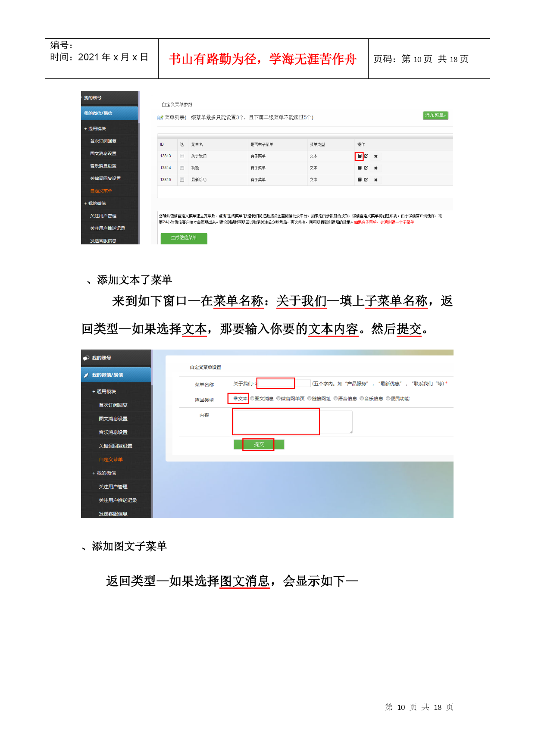Delete menu row 13814 with the X icon
This screenshot has width=535, height=756.
point(376,168)
